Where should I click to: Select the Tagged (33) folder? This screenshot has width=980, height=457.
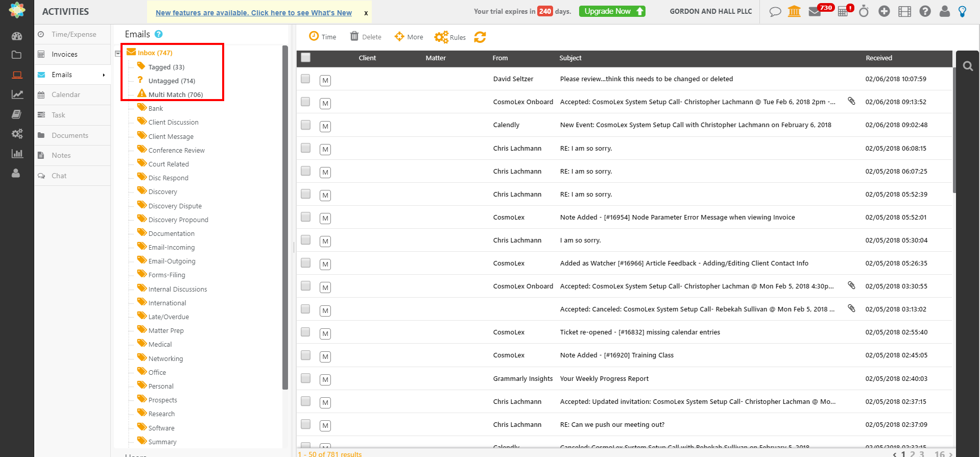coord(166,67)
